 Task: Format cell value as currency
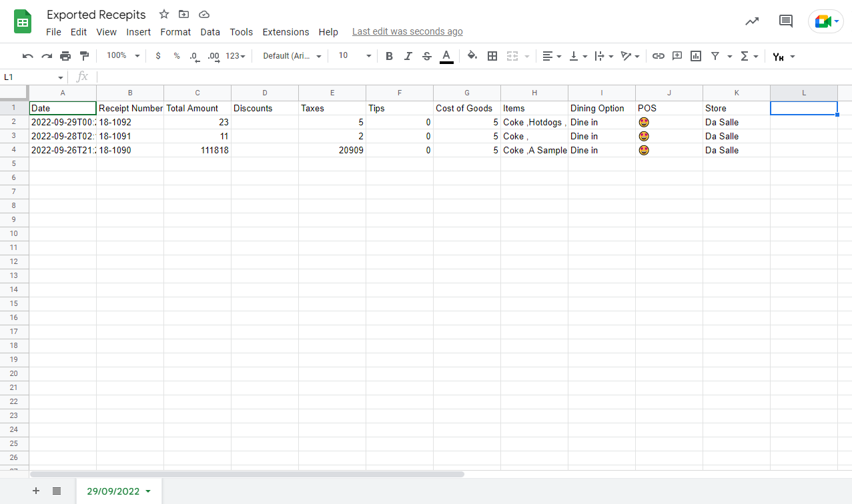point(158,56)
